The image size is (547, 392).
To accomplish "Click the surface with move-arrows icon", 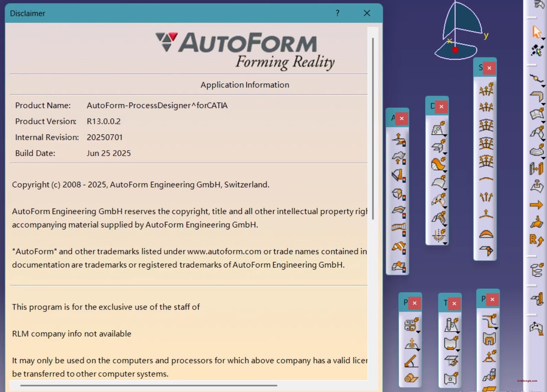I will (x=537, y=328).
